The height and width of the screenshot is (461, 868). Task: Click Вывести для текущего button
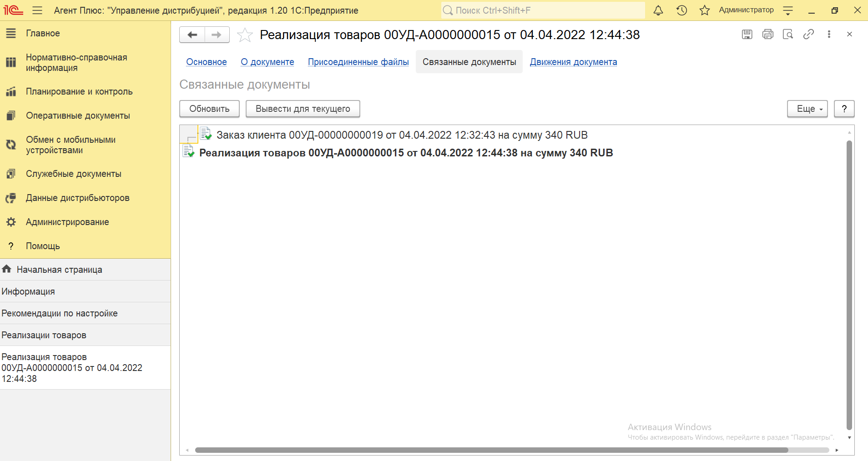[x=303, y=109]
